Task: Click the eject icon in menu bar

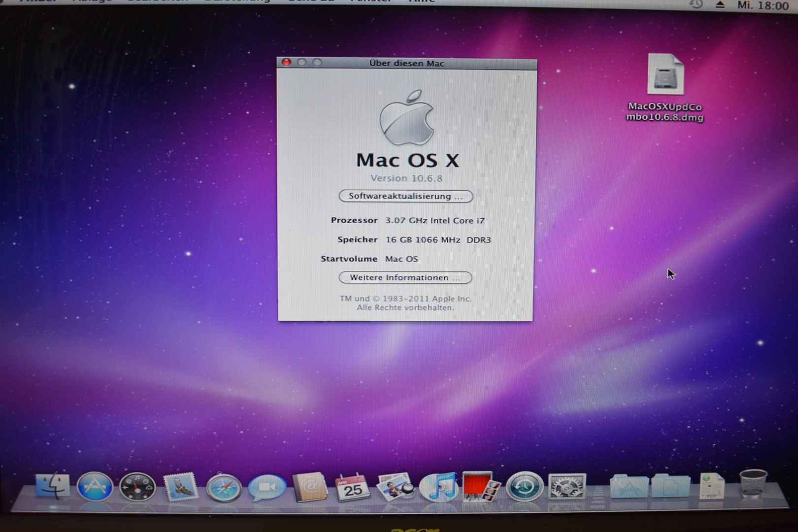Action: [720, 5]
